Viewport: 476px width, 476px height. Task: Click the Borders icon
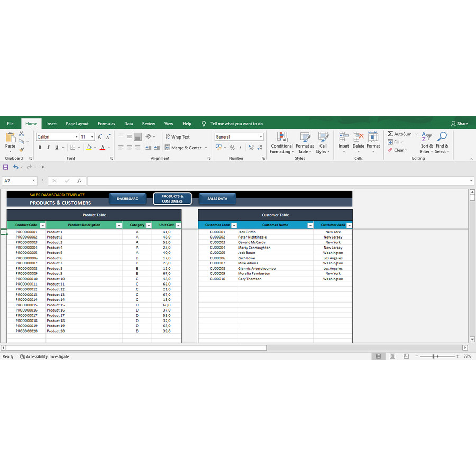point(72,148)
